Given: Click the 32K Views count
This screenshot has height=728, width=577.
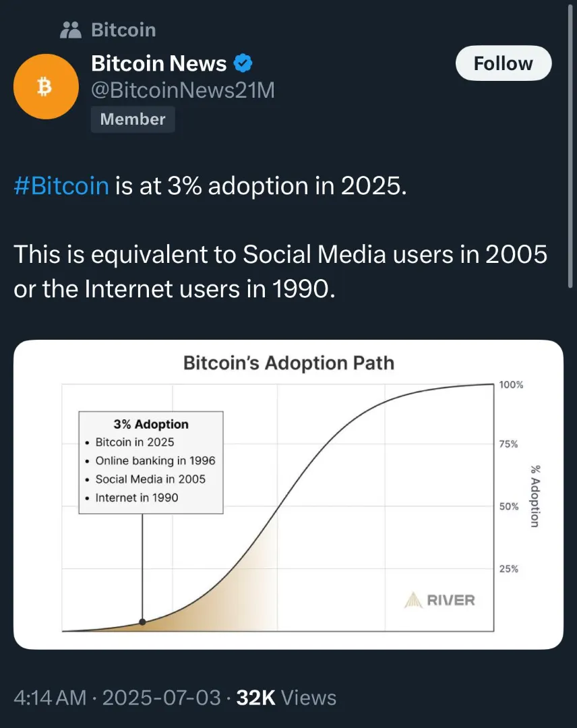Looking at the screenshot, I should click(x=286, y=698).
